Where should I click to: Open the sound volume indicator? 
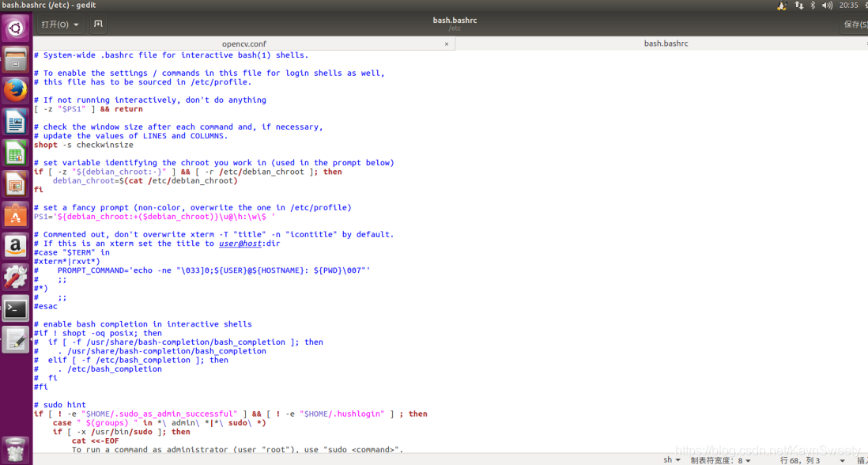pos(827,6)
